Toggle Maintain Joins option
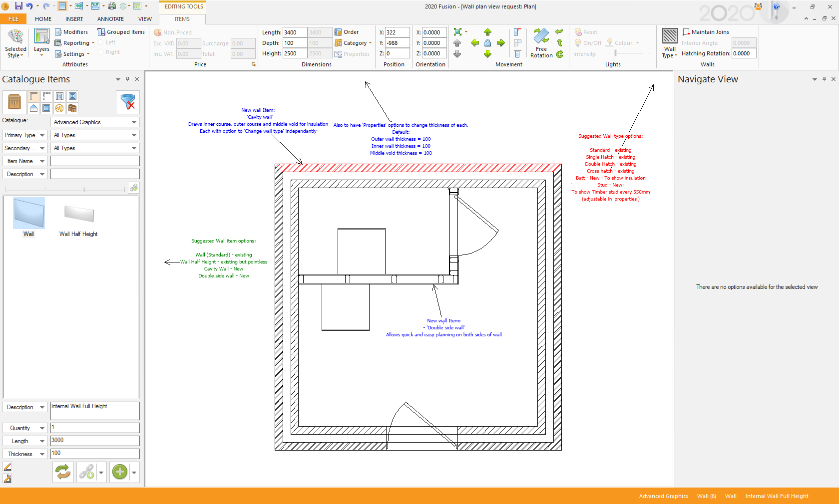839x504 pixels. [706, 32]
